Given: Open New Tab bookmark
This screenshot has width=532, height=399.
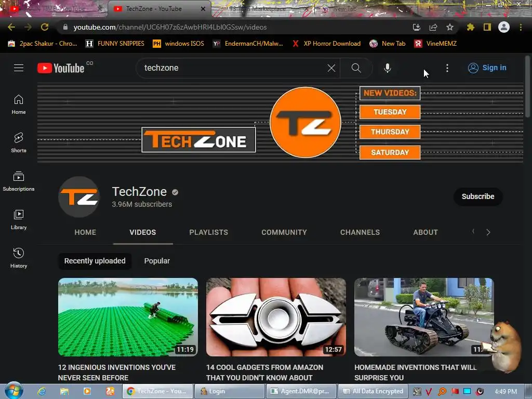Looking at the screenshot, I should [x=388, y=44].
